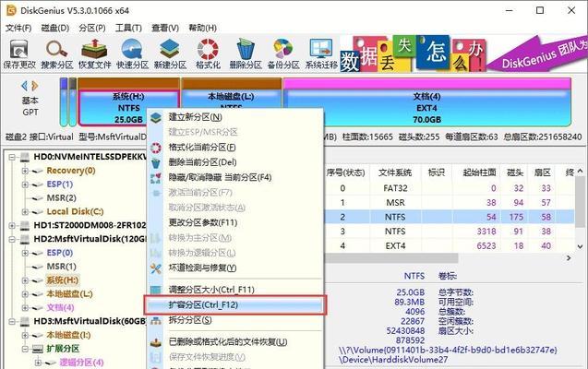Expand the ESP(1) node under HD0
588x369 pixels.
click(25, 184)
